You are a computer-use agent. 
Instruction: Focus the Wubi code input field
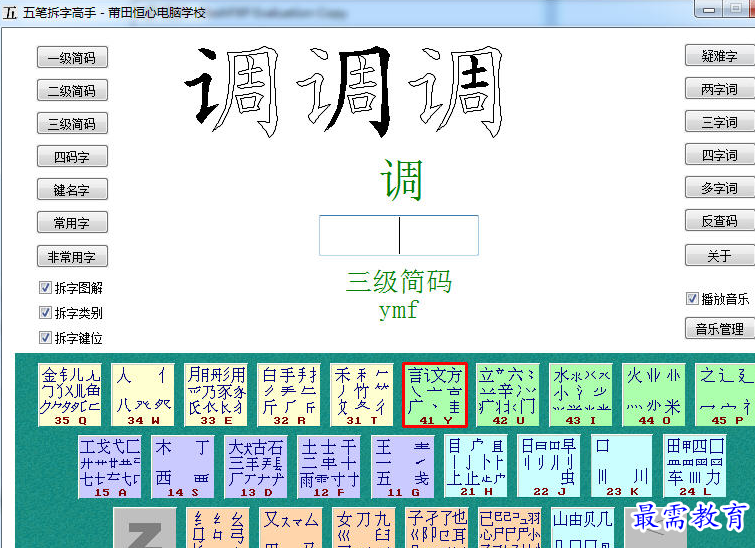tap(399, 235)
